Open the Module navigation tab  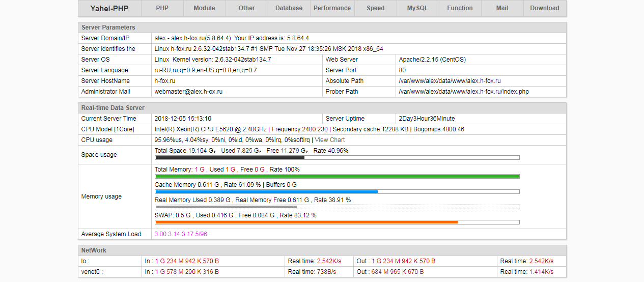point(204,8)
